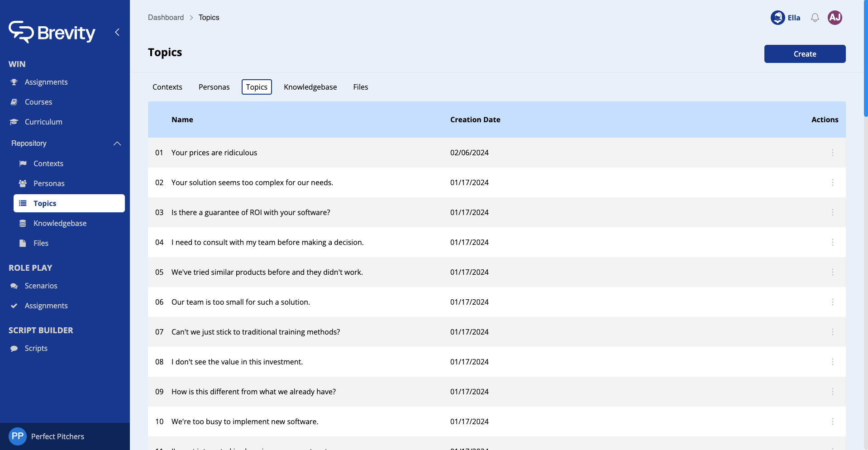Click the notification bell icon
Screen dimensions: 868x450
[815, 18]
